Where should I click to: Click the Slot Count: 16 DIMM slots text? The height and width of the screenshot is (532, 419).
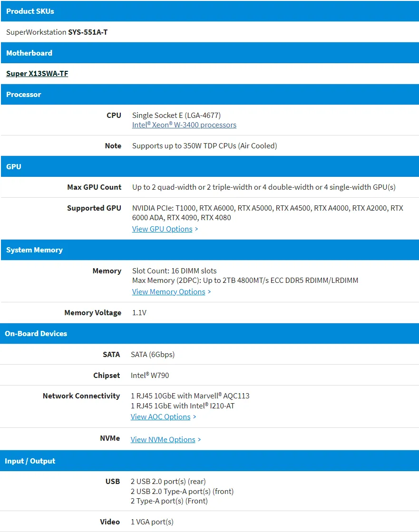point(175,271)
